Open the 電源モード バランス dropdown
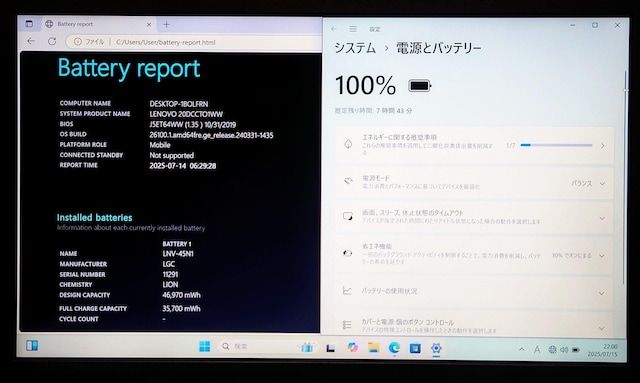This screenshot has width=640, height=383. click(x=588, y=183)
